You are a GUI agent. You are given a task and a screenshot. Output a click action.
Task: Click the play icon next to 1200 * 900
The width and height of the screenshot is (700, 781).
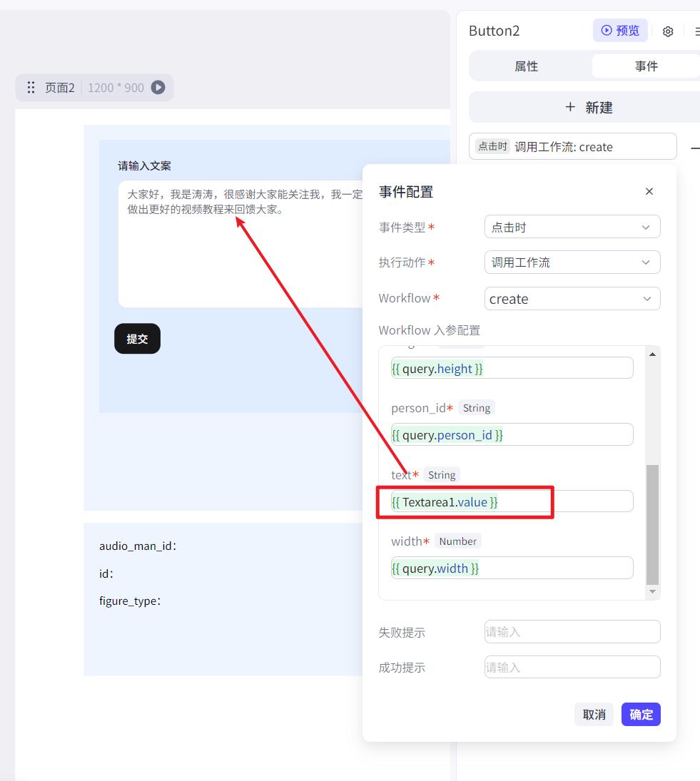(158, 88)
